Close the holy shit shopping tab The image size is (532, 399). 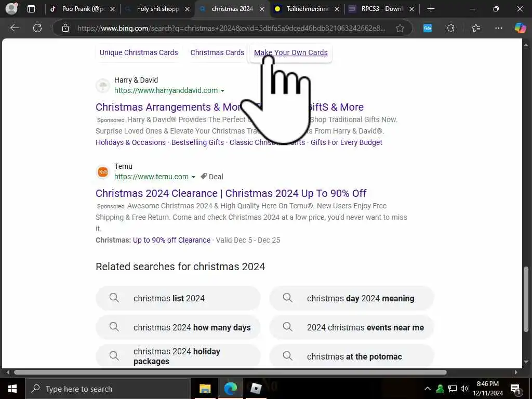187,9
